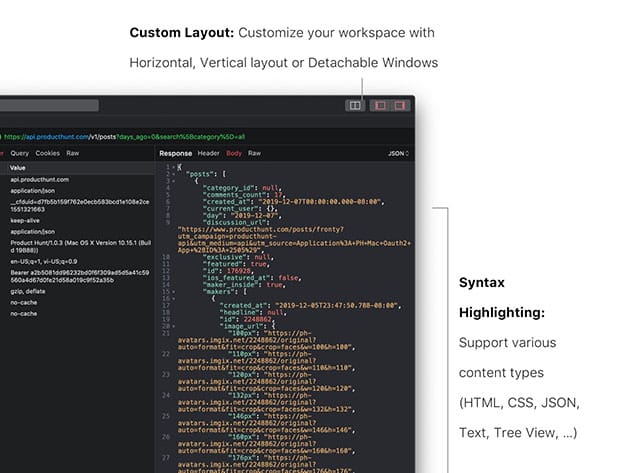Screen dimensions: 630x473
Task: Select the last red layout icon in toolbar
Action: coord(400,105)
